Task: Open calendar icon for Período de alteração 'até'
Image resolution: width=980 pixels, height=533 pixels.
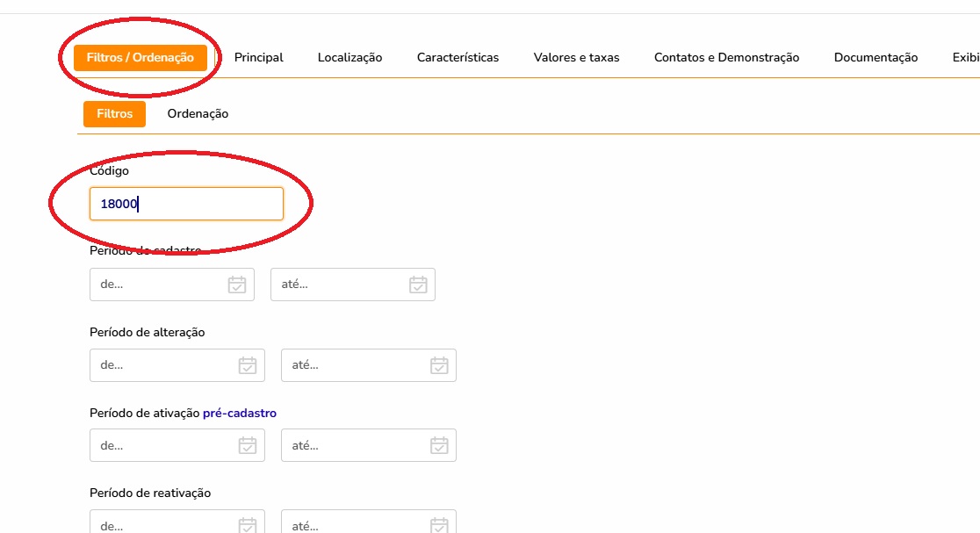Action: tap(439, 365)
